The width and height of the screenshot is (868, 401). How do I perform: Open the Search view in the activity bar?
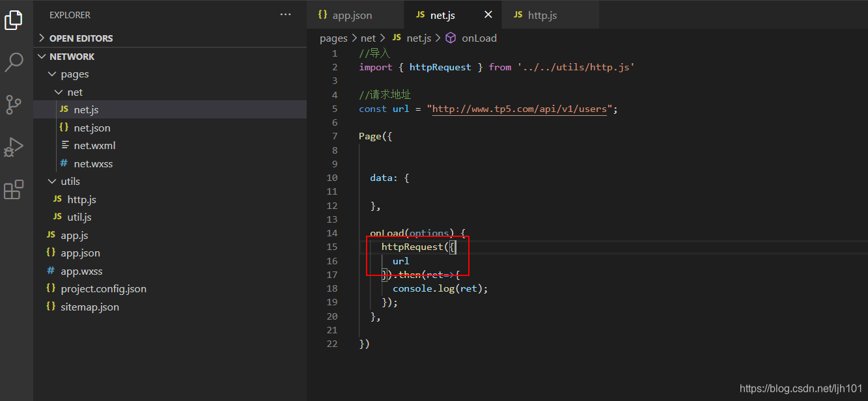pos(14,62)
